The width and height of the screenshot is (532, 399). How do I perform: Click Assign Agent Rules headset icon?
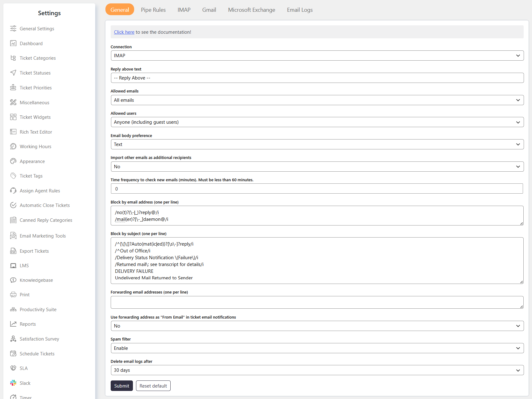(x=13, y=191)
